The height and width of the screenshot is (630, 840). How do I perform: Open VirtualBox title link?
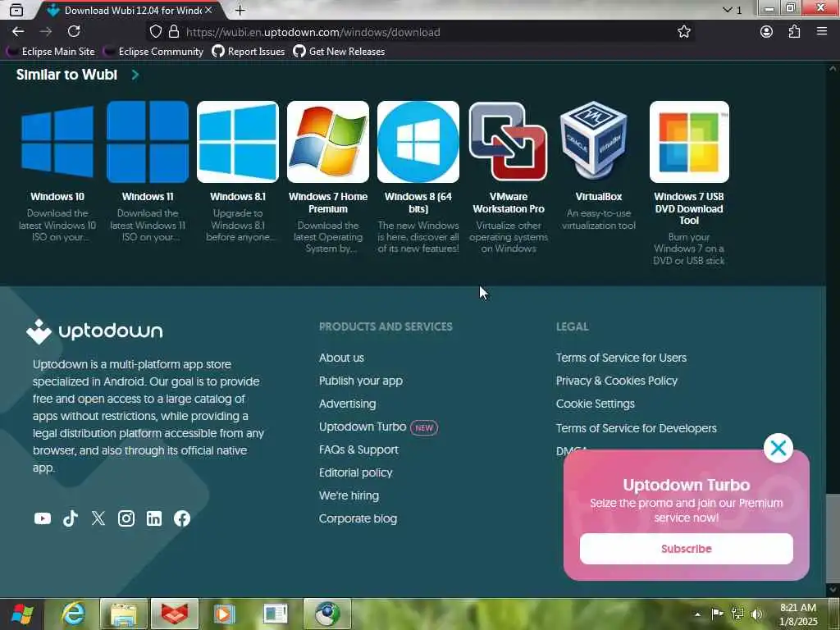[598, 197]
